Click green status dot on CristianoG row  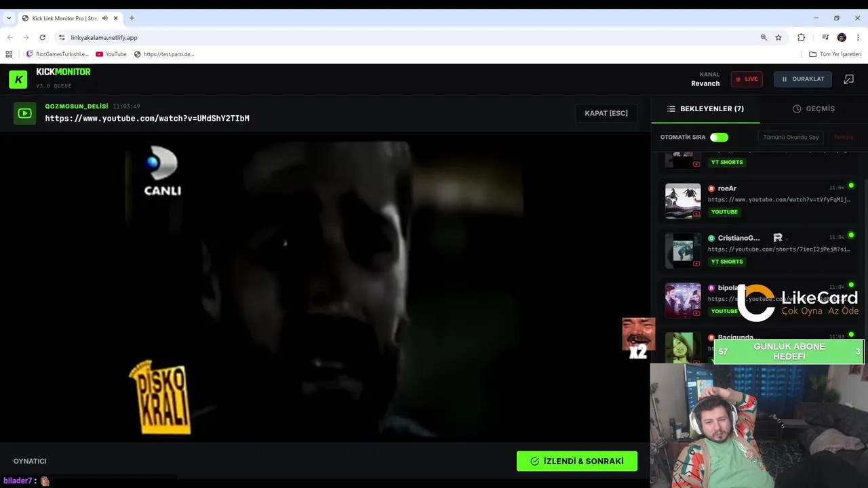(851, 235)
